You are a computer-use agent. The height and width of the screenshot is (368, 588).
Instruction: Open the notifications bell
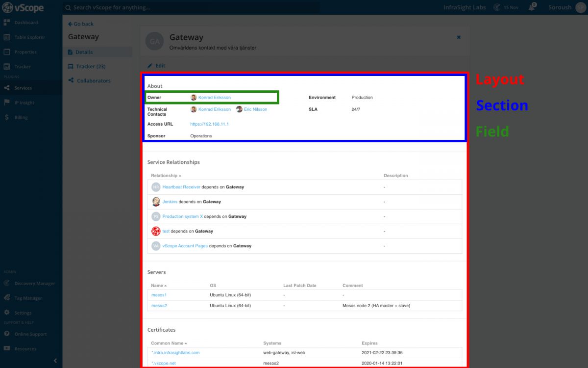point(532,7)
